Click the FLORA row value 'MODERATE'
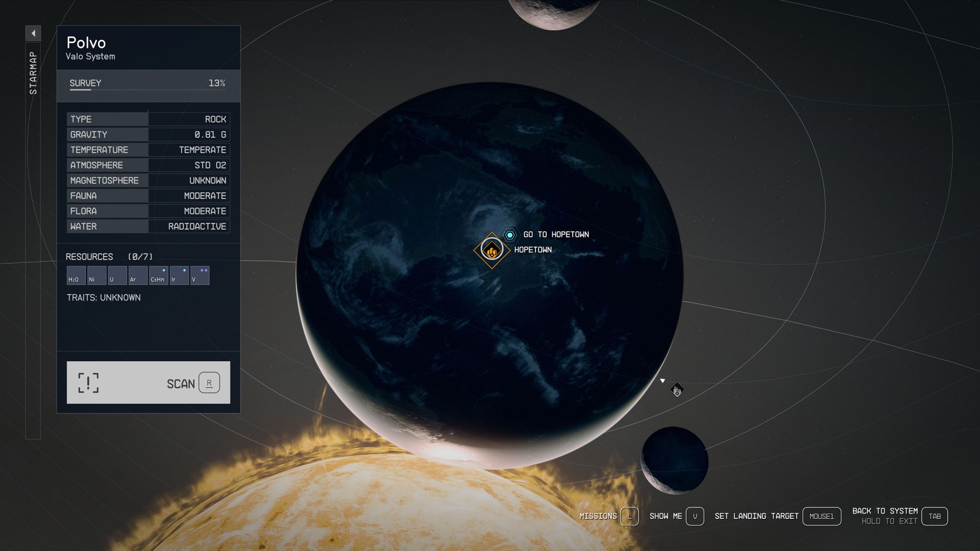 click(205, 211)
